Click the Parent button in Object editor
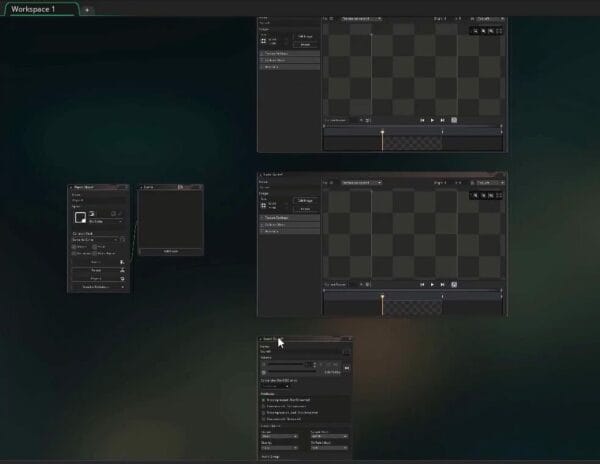 pyautogui.click(x=99, y=270)
